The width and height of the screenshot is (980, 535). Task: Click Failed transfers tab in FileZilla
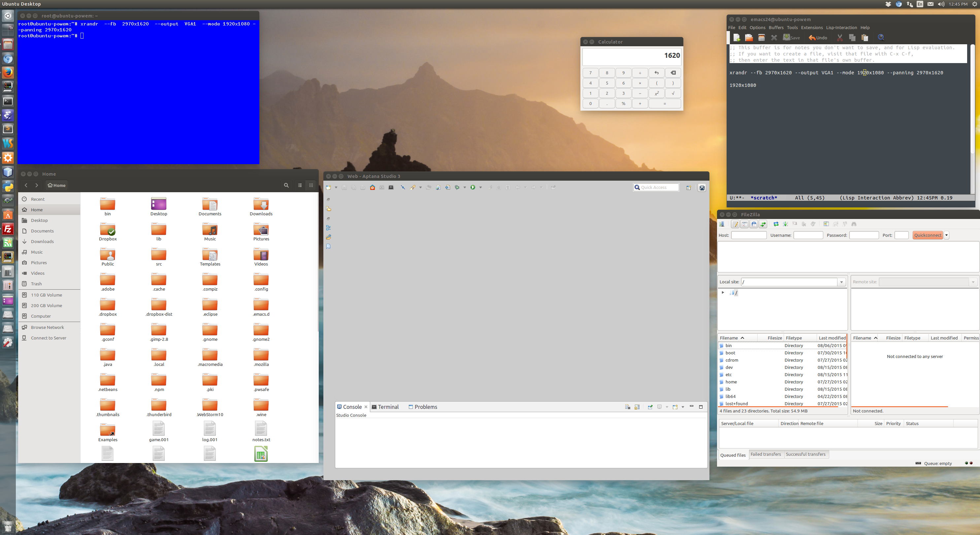point(766,454)
